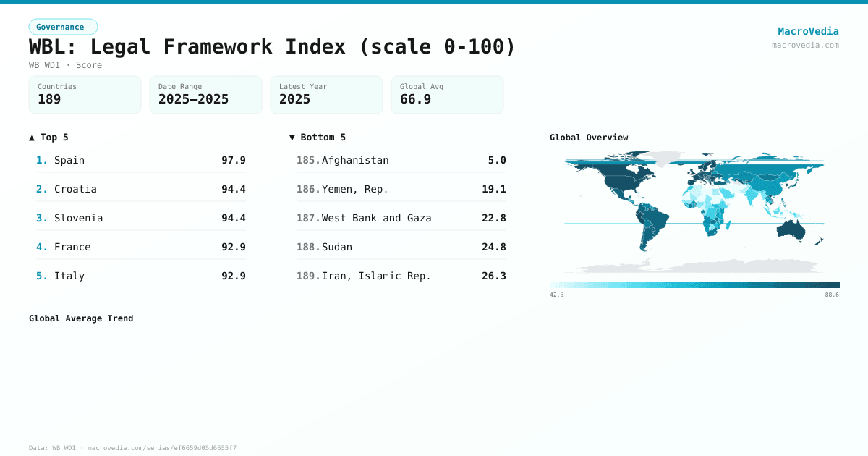Click Iran's score 26.3
This screenshot has height=456, width=868.
pos(494,276)
